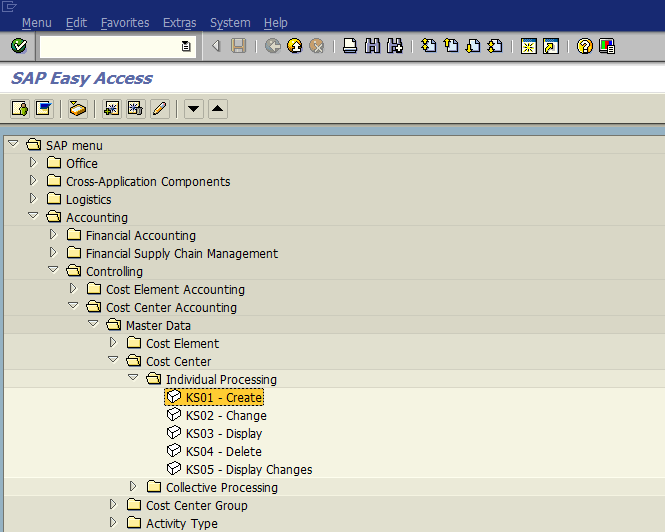Viewport: 665px width, 532px height.
Task: Click the yellow Exit up-arrow icon
Action: point(295,46)
